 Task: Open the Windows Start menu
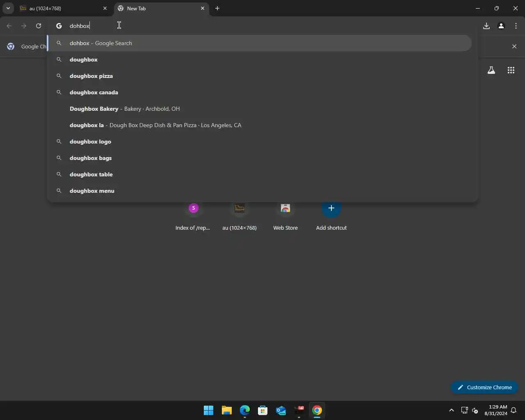209,410
